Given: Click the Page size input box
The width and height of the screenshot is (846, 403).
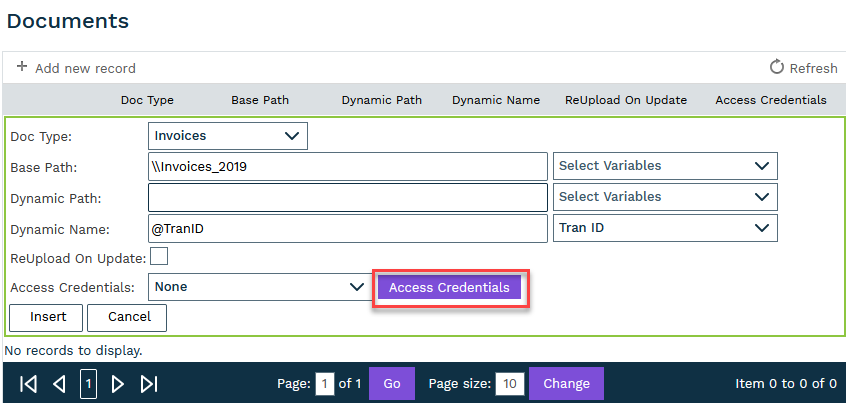Looking at the screenshot, I should (x=509, y=384).
